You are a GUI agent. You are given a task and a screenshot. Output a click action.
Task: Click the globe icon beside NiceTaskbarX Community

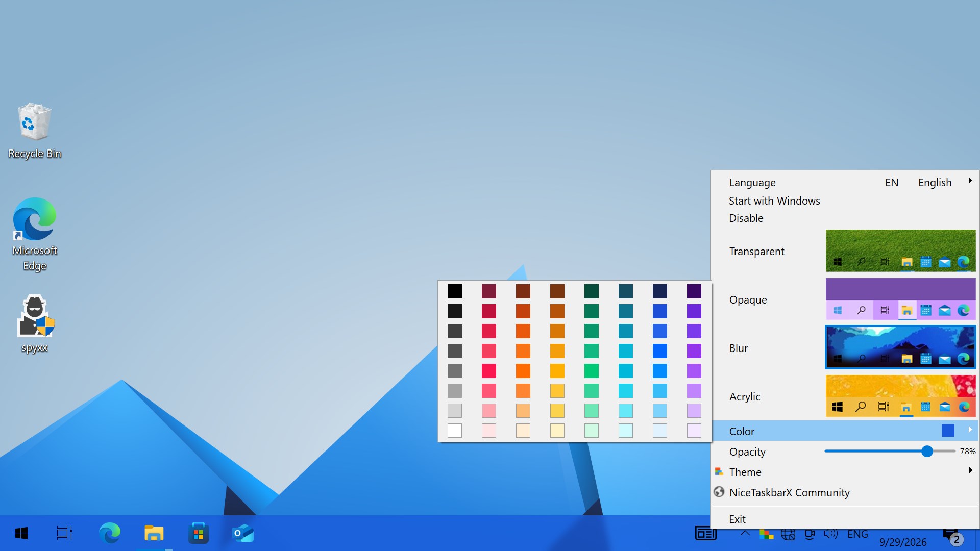click(x=719, y=492)
